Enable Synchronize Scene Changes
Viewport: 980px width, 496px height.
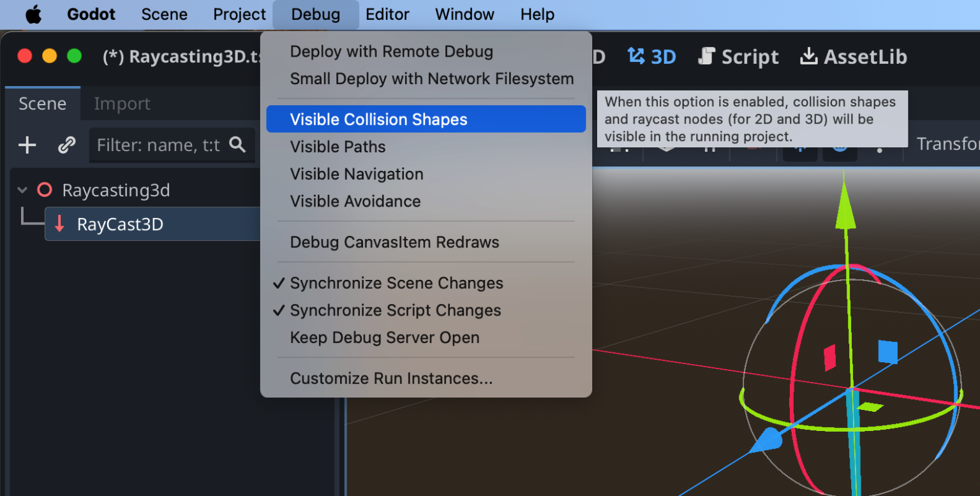point(396,283)
